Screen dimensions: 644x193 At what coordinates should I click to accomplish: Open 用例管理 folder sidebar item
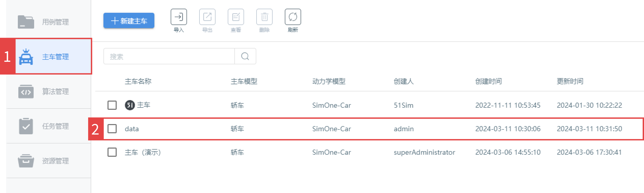click(48, 22)
